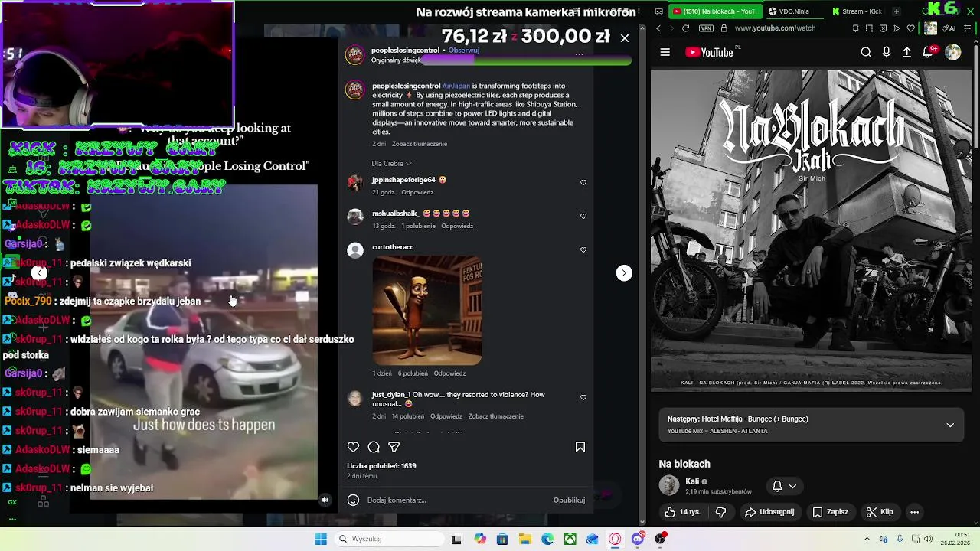Viewport: 980px width, 551px height.
Task: Click the Klip button
Action: coord(880,512)
